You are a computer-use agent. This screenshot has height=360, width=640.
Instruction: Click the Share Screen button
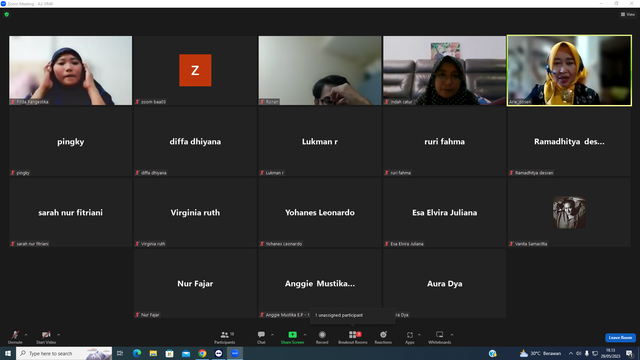(292, 337)
